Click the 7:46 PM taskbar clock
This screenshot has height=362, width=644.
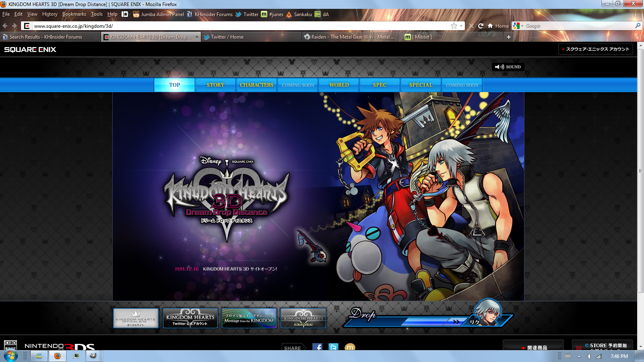click(619, 356)
